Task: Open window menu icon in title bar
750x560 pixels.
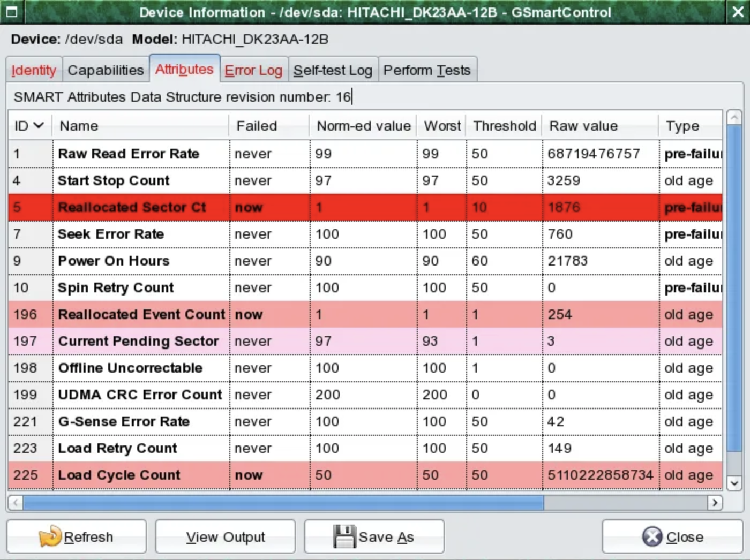Action: coord(12,12)
